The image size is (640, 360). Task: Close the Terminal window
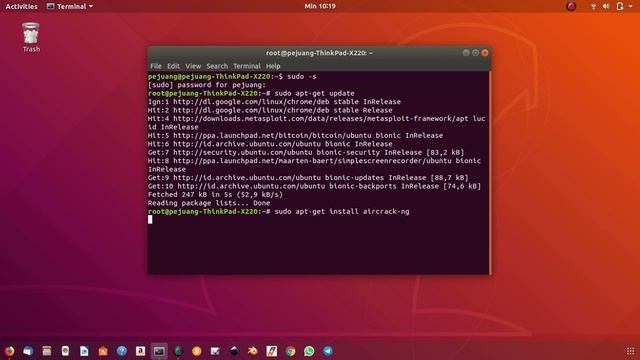point(485,53)
